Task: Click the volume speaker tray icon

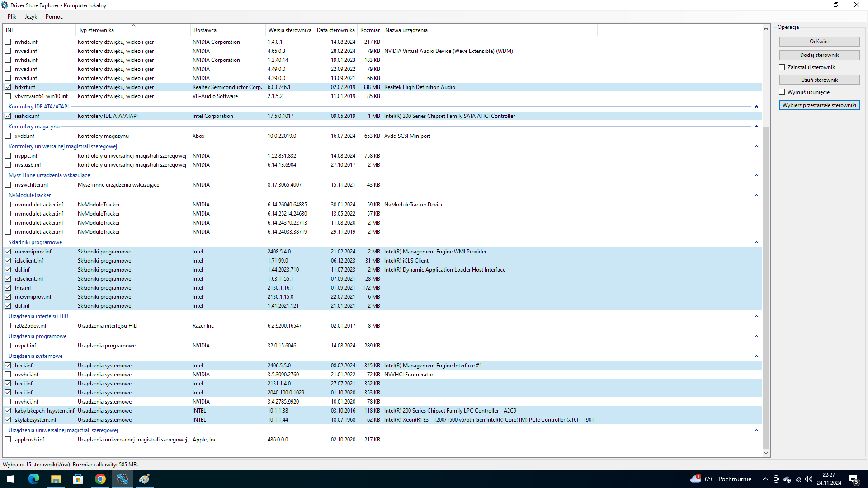Action: point(809,479)
